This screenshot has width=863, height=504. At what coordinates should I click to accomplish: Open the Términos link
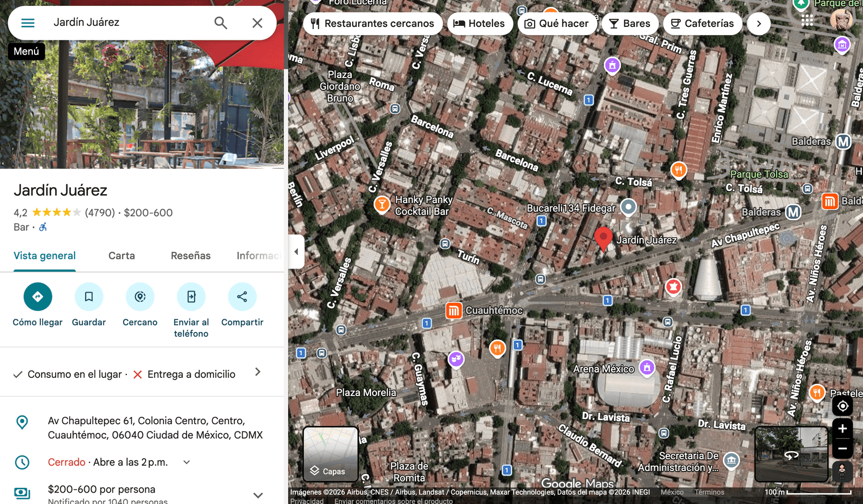pyautogui.click(x=709, y=492)
